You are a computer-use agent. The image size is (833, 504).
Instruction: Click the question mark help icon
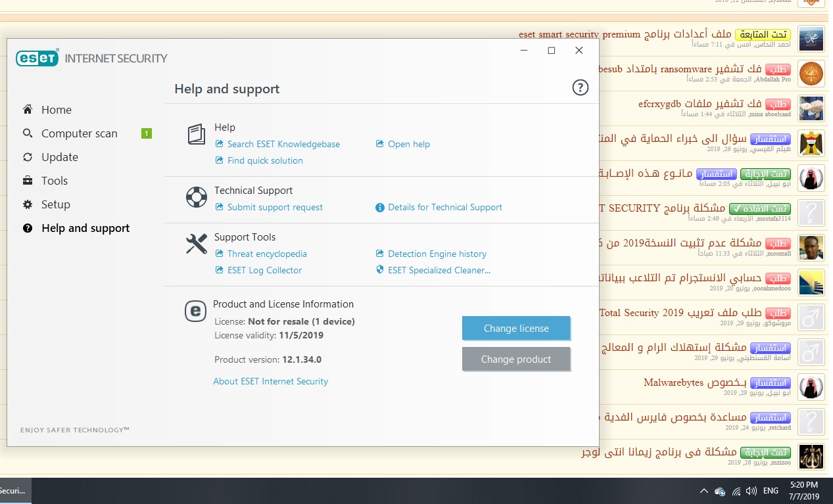point(580,87)
